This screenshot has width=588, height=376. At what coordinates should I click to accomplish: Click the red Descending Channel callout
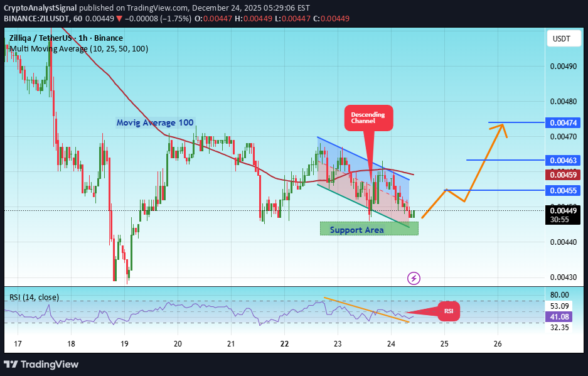pyautogui.click(x=368, y=117)
